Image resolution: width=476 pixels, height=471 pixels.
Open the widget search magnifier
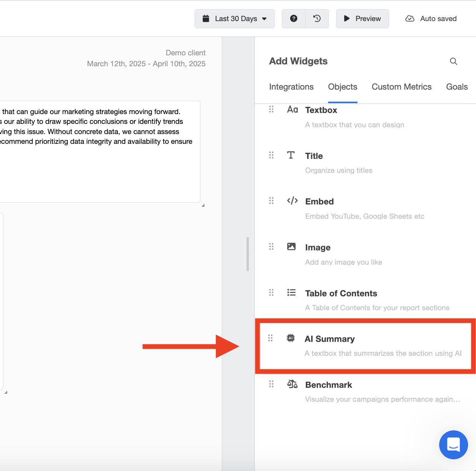coord(453,61)
